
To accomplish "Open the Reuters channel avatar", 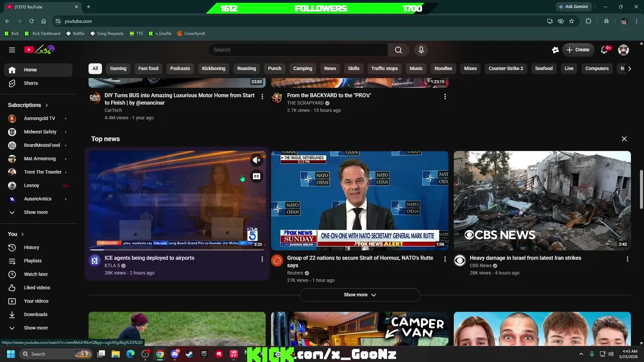I will point(277,260).
